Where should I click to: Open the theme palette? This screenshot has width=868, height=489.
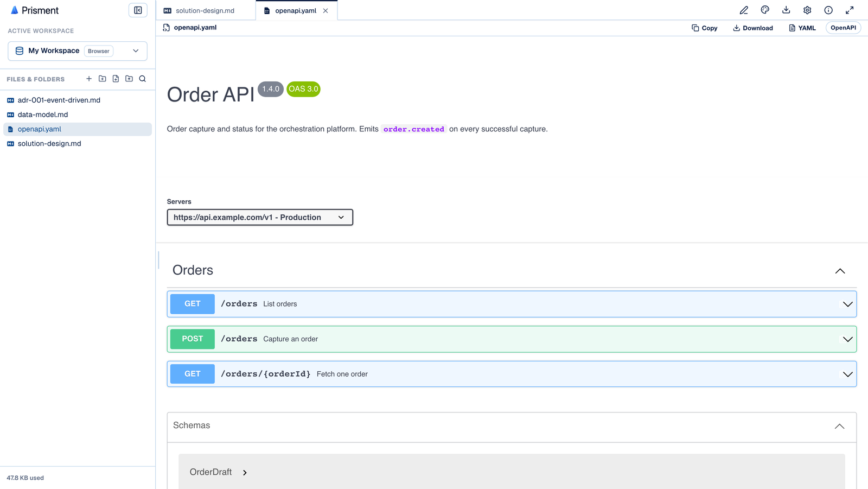pos(765,10)
